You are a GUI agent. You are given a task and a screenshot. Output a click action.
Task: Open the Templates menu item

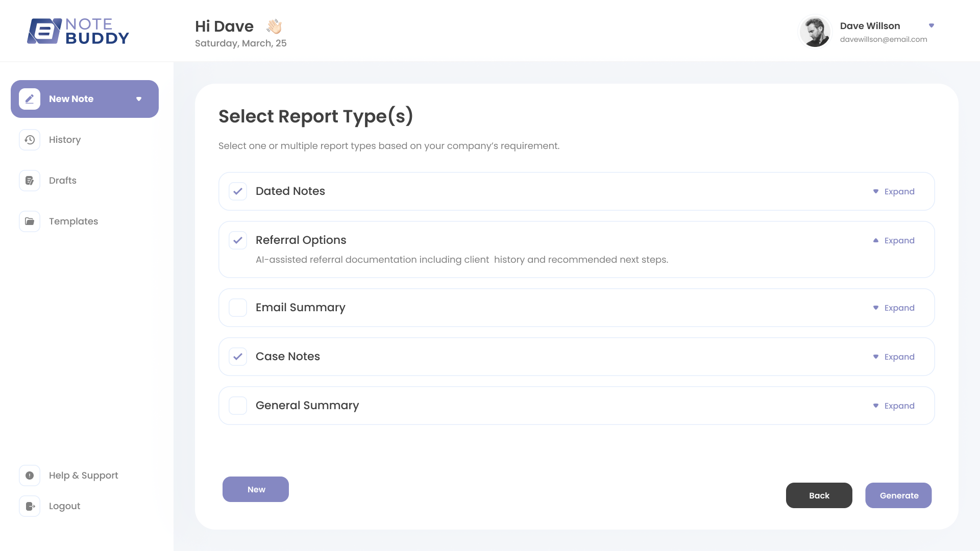pos(73,221)
